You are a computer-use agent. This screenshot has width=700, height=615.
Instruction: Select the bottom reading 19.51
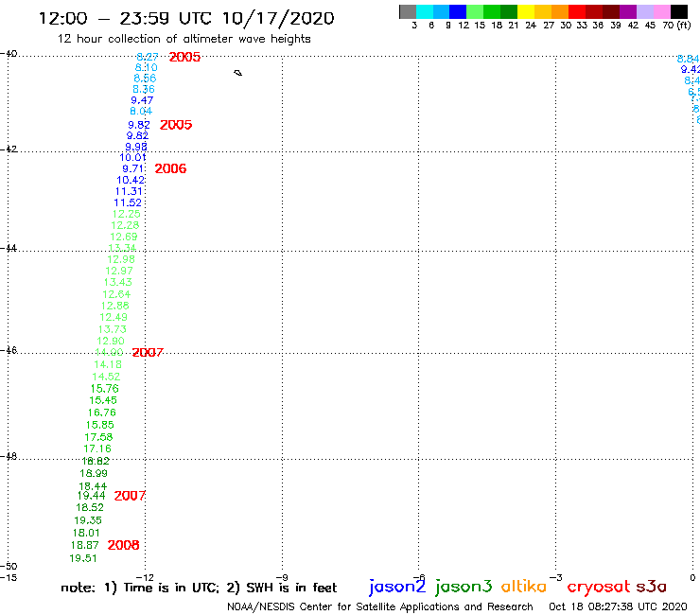82,558
